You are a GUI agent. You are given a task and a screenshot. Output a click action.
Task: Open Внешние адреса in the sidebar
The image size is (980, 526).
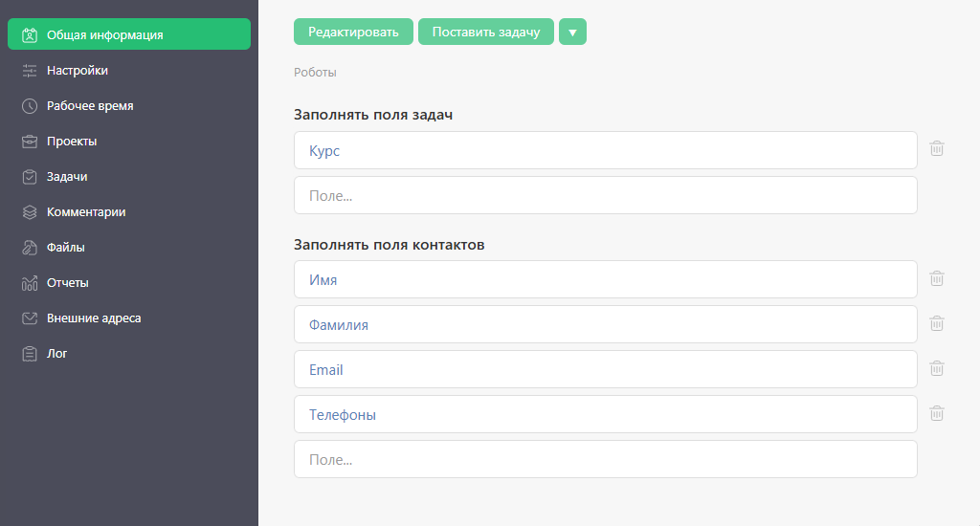pos(94,318)
